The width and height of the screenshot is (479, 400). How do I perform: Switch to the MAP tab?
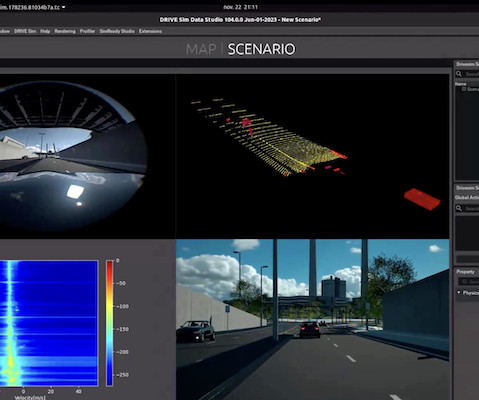click(x=201, y=49)
